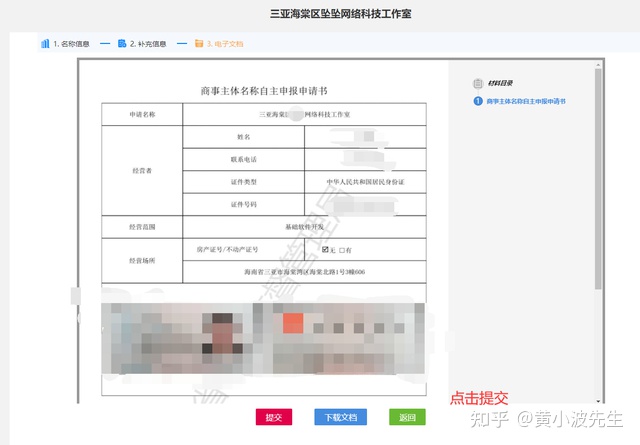The height and width of the screenshot is (445, 640).
Task: Click the blurred ID card back image
Action: (x=340, y=332)
